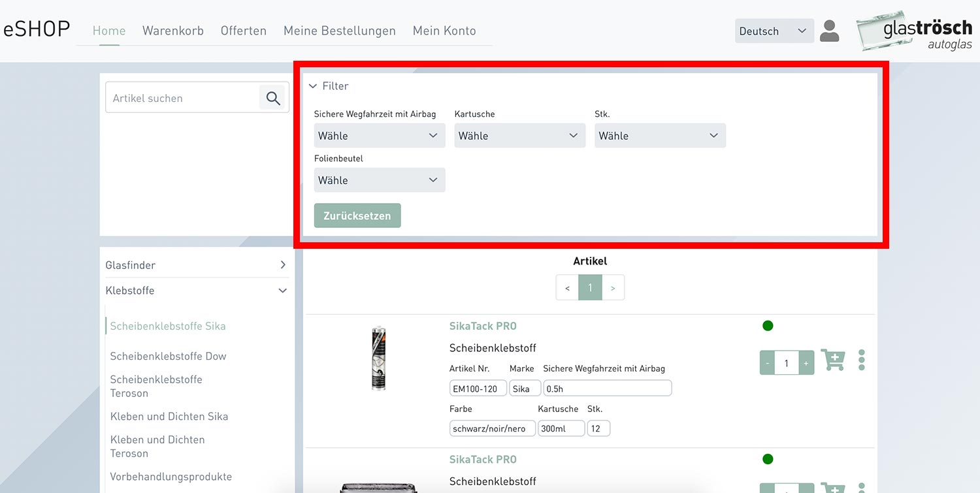The image size is (980, 493).
Task: Open Sichere Wegfahrzeit mit Airbag dropdown
Action: pyautogui.click(x=380, y=136)
